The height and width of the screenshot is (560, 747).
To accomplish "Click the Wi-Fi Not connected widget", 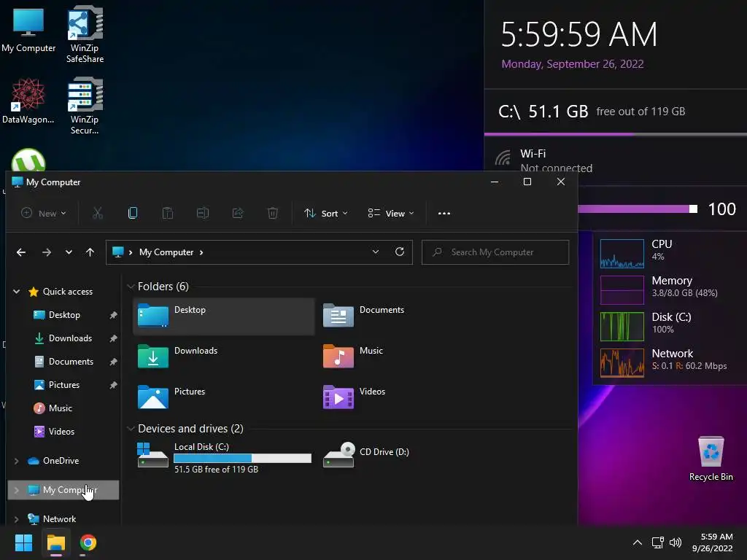I will point(616,160).
